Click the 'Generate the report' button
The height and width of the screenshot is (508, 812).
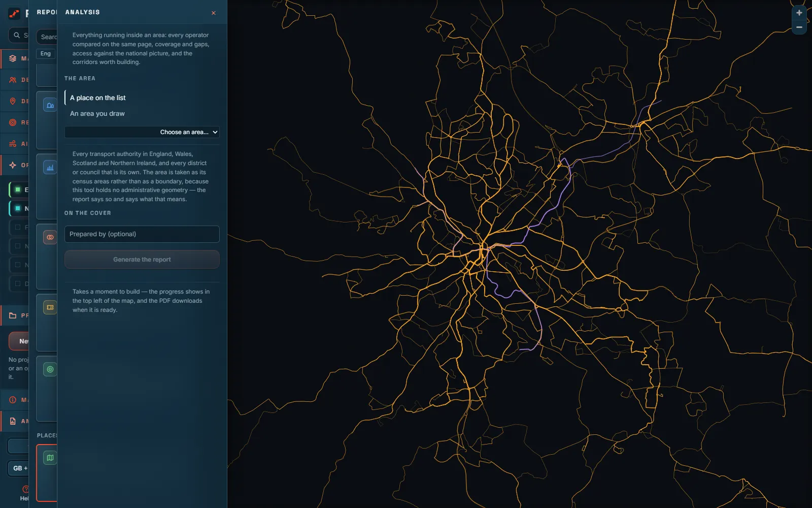tap(142, 260)
